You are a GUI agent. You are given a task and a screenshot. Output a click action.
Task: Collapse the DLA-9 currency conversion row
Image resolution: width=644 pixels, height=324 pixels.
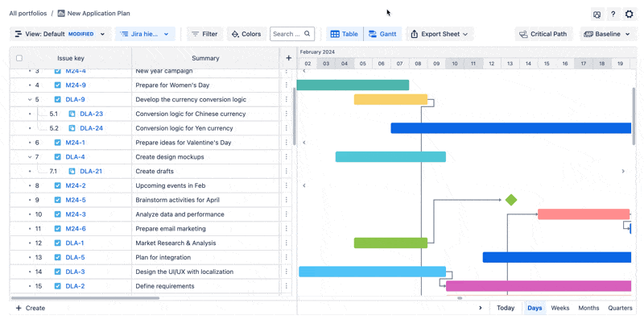30,100
